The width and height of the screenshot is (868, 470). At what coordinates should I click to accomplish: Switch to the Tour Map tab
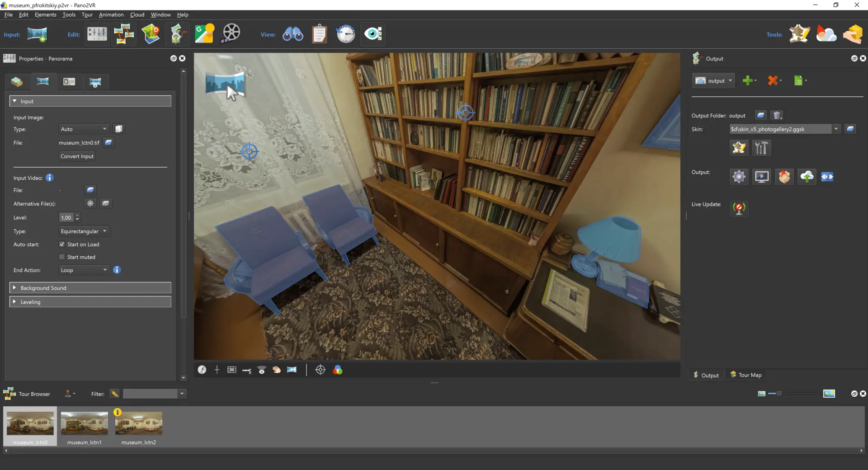[x=746, y=375]
